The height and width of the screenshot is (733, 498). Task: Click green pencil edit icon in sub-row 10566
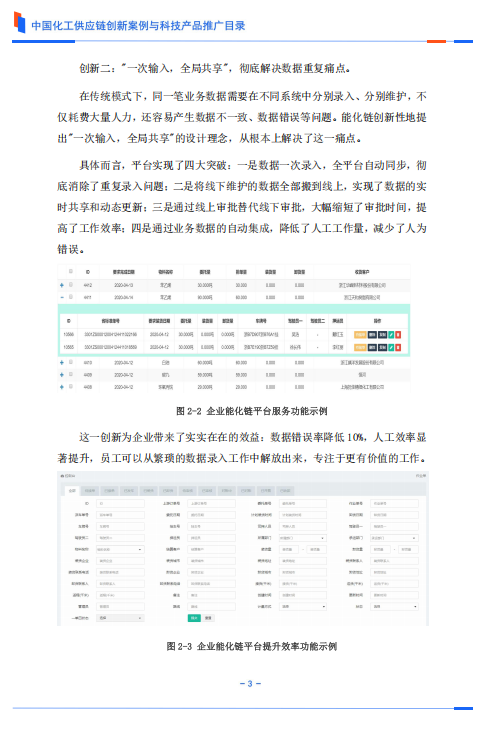pos(391,334)
